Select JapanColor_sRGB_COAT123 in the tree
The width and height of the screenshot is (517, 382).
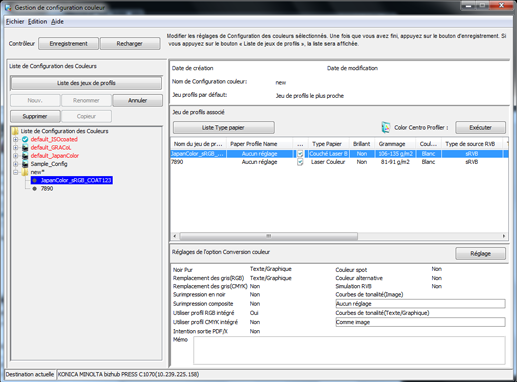pos(72,180)
